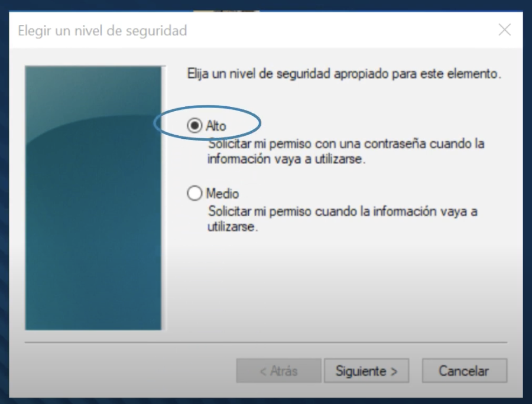The height and width of the screenshot is (404, 532).
Task: Select the Medio radio button circle
Action: click(194, 193)
